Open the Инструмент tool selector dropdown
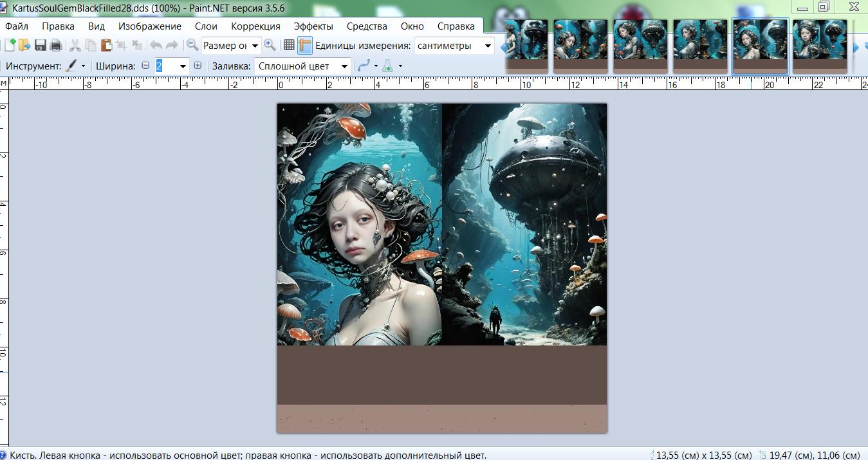 tap(83, 66)
